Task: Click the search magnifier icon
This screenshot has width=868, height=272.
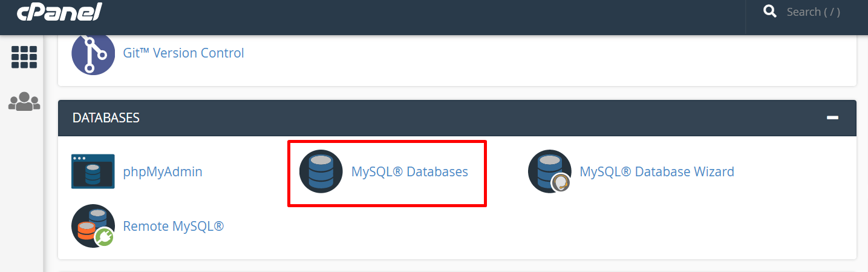Action: click(x=770, y=12)
